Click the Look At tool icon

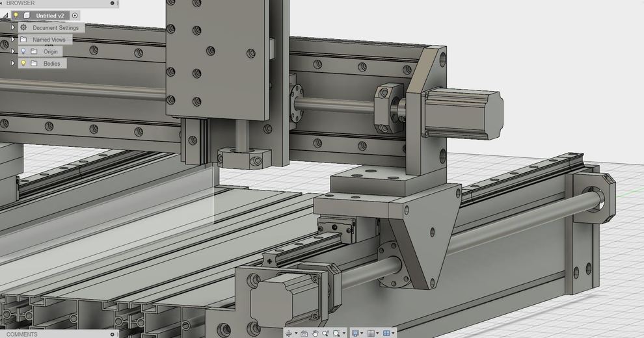[x=304, y=333]
